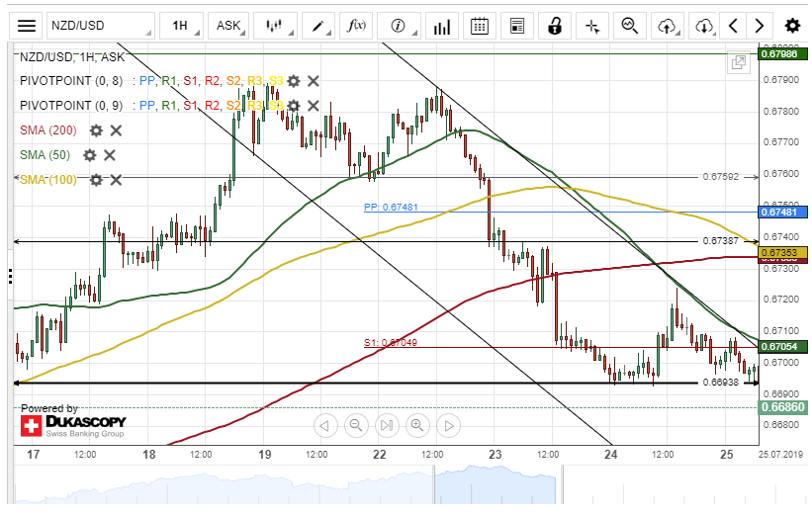Click the 25.07.2019 date label

pyautogui.click(x=781, y=455)
